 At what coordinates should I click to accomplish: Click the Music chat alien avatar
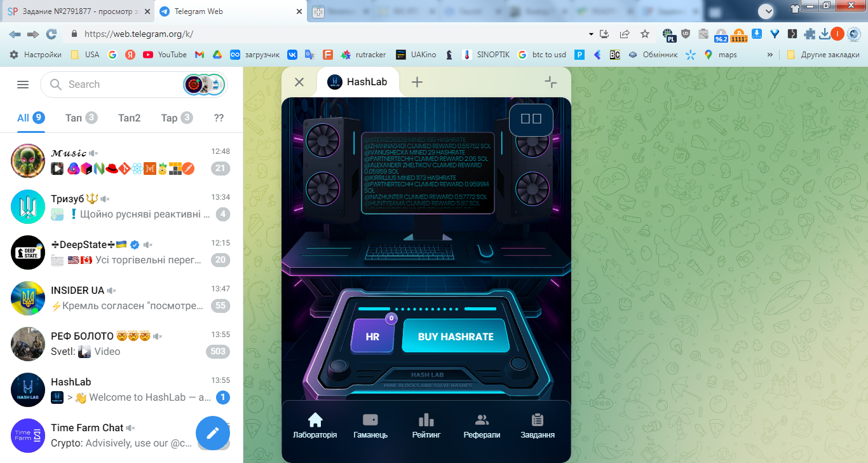28,161
